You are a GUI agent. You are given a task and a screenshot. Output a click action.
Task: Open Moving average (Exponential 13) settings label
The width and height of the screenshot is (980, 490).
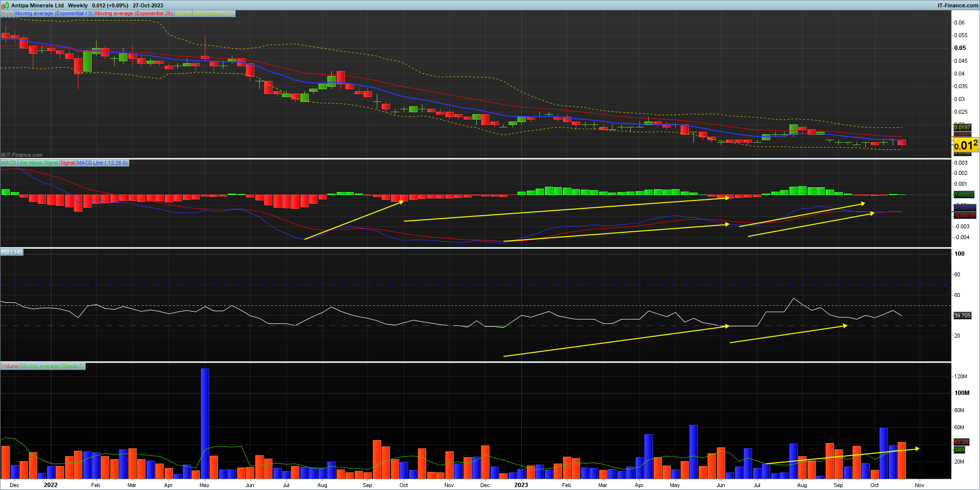(x=54, y=13)
